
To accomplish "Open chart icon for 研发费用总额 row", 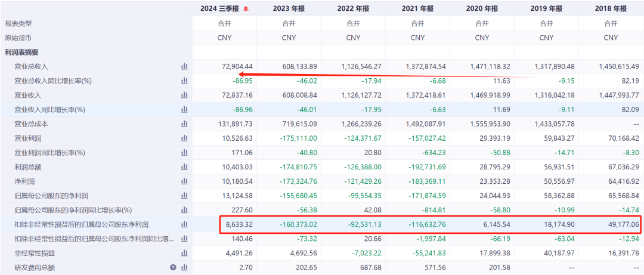I will click(x=184, y=267).
